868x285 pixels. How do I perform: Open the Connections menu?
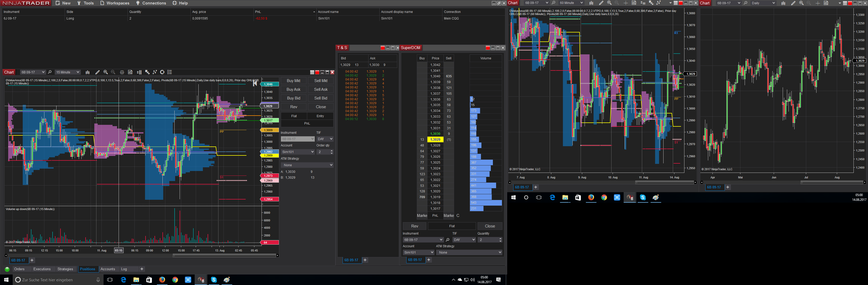151,3
